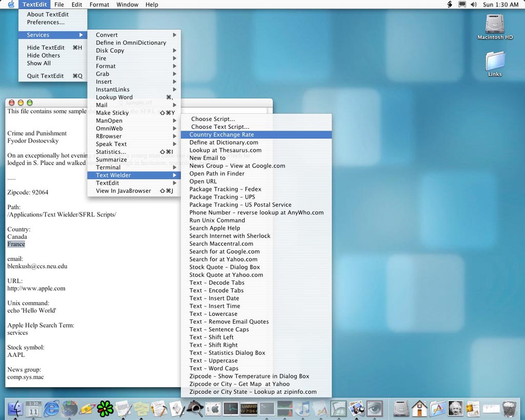
Task: Expand the Disk Copy submenu
Action: pyautogui.click(x=134, y=51)
